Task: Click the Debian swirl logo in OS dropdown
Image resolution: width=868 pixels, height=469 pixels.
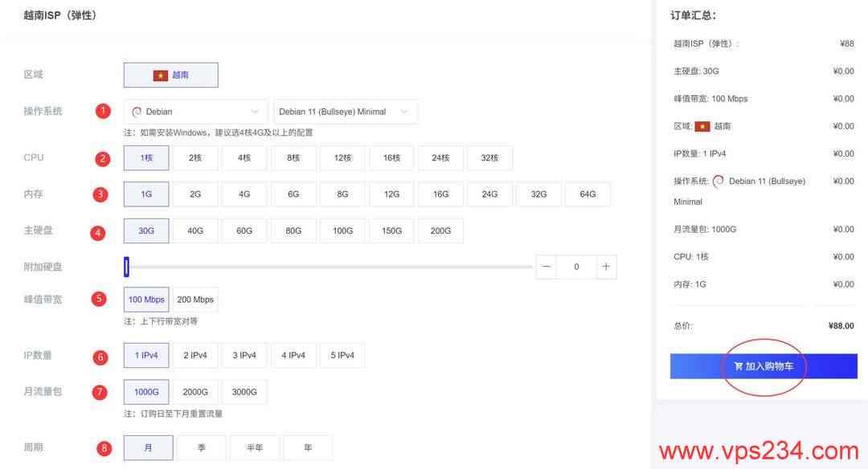Action: point(137,112)
